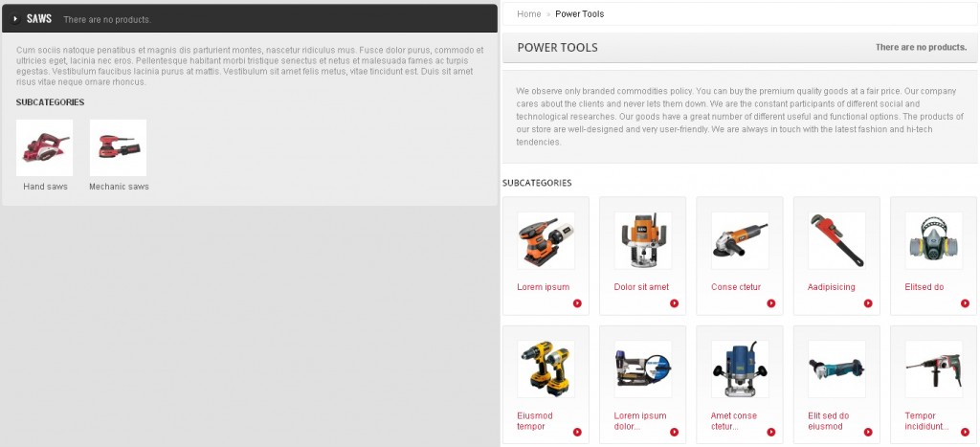Click the yellow cordless drills image

coord(546,369)
